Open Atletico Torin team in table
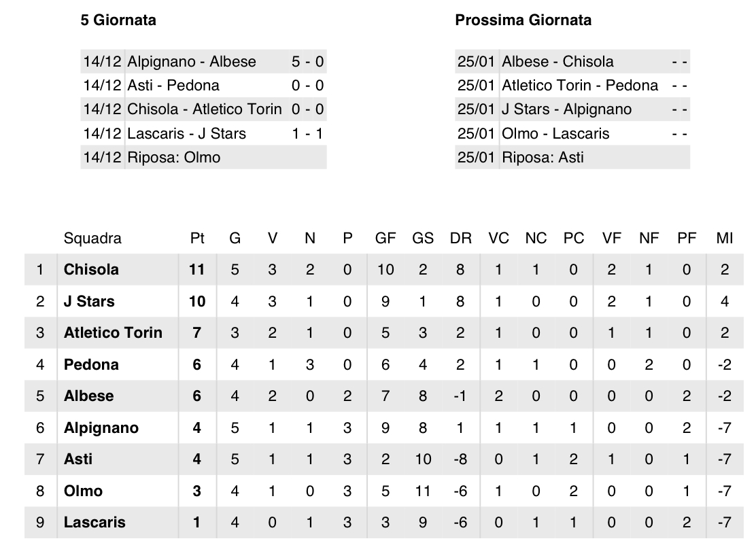Screen dimensions: 756x541 click(113, 332)
